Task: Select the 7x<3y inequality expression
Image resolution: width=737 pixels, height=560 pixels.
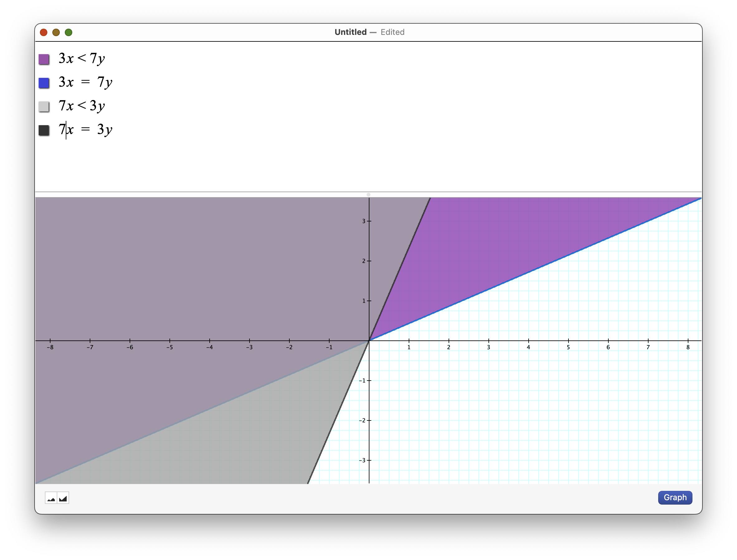Action: (x=82, y=106)
